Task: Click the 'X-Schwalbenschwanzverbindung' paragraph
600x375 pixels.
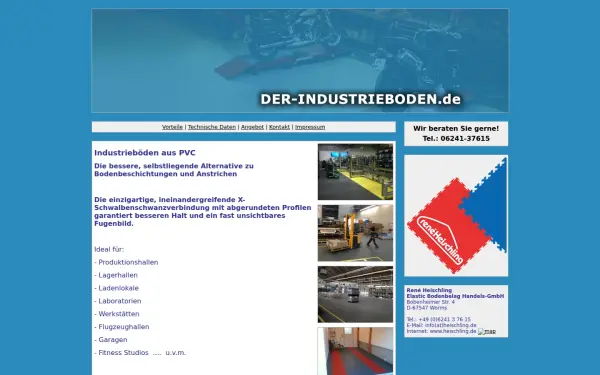Action: pos(203,212)
